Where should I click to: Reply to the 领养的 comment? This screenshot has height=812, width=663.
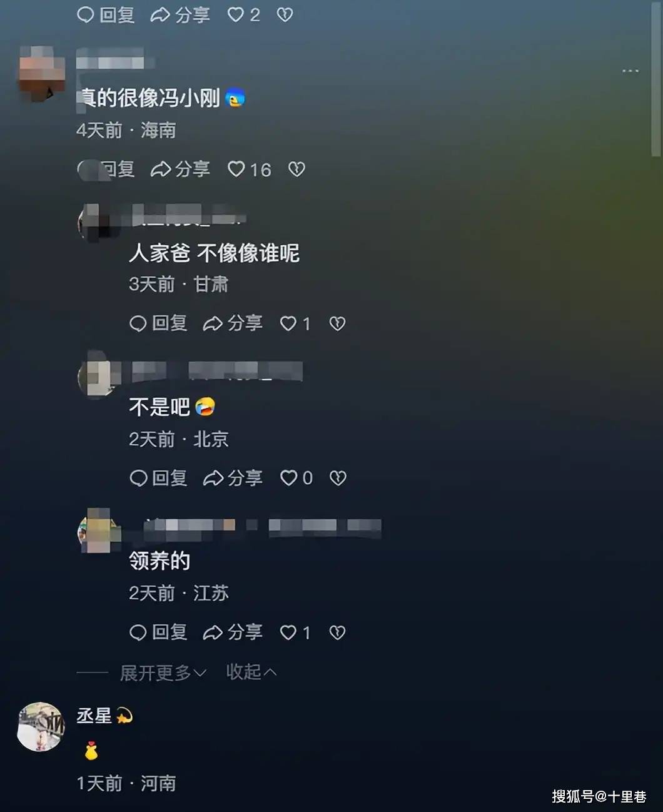[158, 632]
